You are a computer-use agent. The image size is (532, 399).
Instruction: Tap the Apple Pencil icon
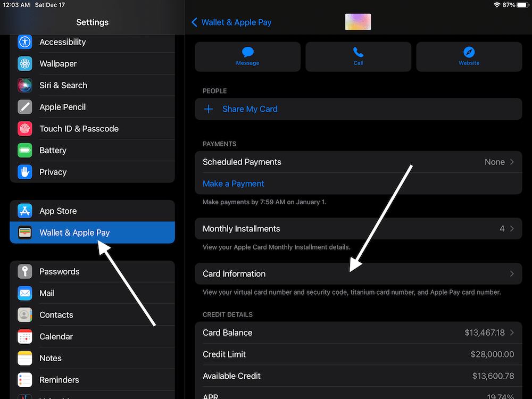point(25,107)
